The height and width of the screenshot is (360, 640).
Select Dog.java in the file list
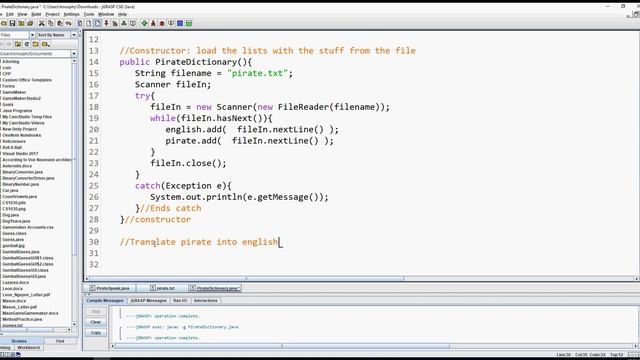click(x=11, y=215)
